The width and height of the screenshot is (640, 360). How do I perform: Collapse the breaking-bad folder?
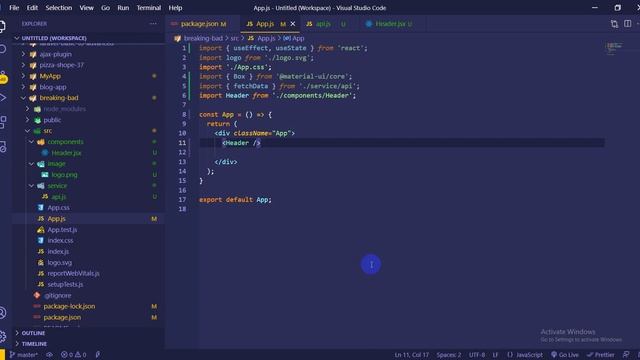click(59, 98)
